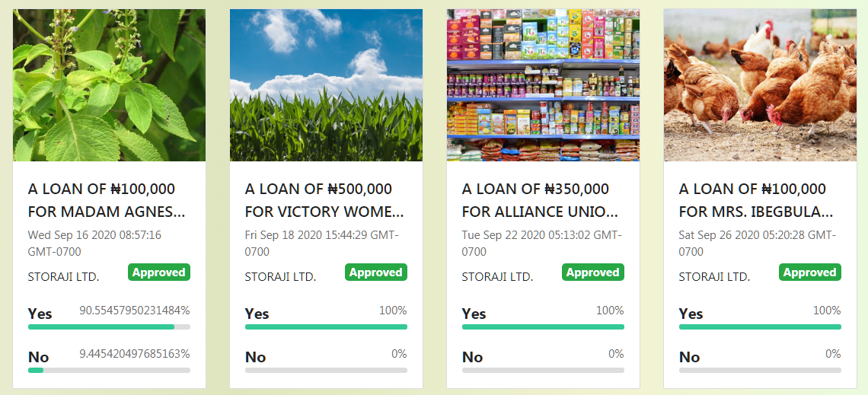Open Mrs. Ibegbulam ₦100,000 loan title
Image resolution: width=868 pixels, height=395 pixels.
click(756, 200)
